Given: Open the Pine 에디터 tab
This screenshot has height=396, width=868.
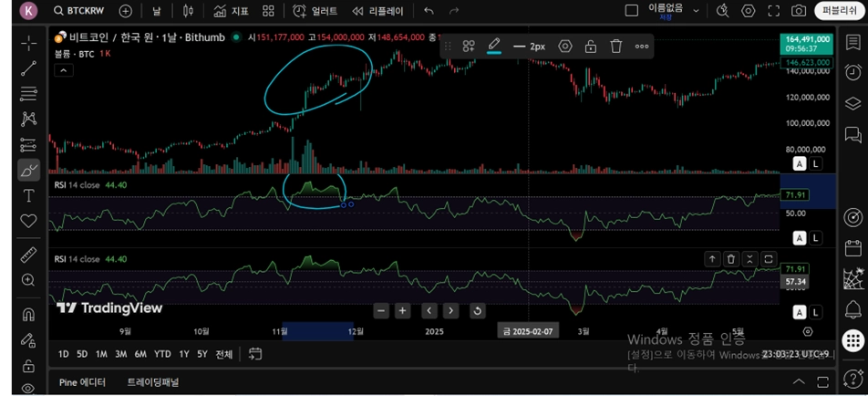Looking at the screenshot, I should point(82,382).
